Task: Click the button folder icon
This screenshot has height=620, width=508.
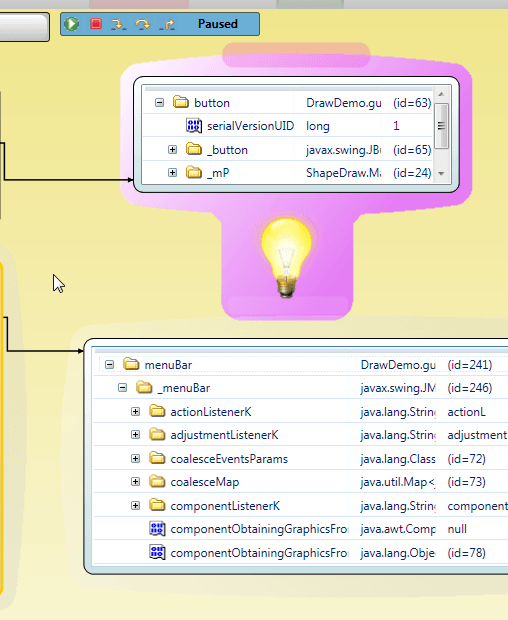Action: [181, 102]
